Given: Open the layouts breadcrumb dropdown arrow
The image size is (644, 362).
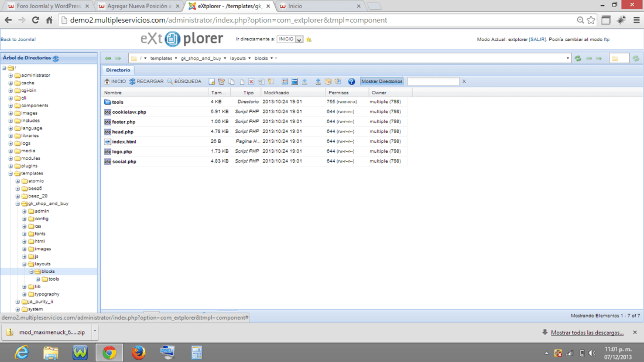Looking at the screenshot, I should [x=249, y=59].
